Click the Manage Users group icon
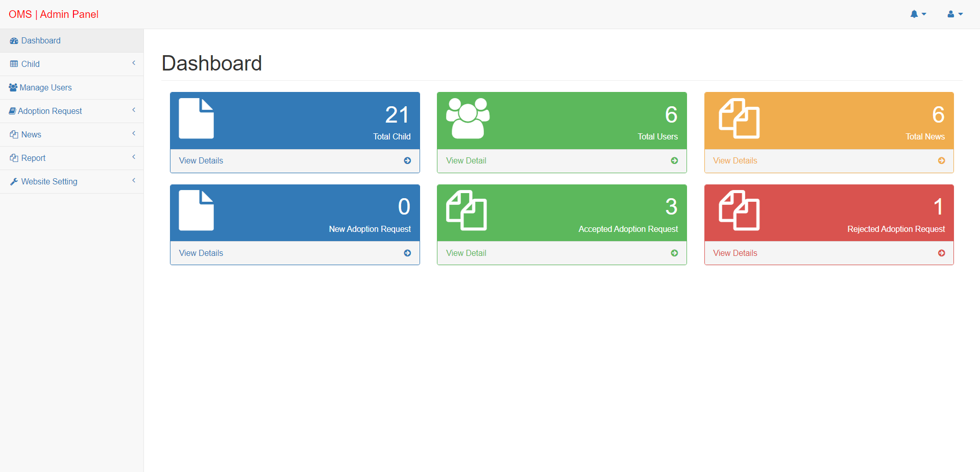The height and width of the screenshot is (472, 980). (x=13, y=87)
